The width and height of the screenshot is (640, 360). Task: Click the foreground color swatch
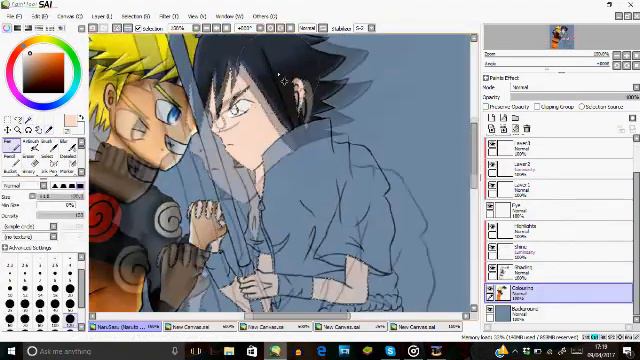point(70,121)
